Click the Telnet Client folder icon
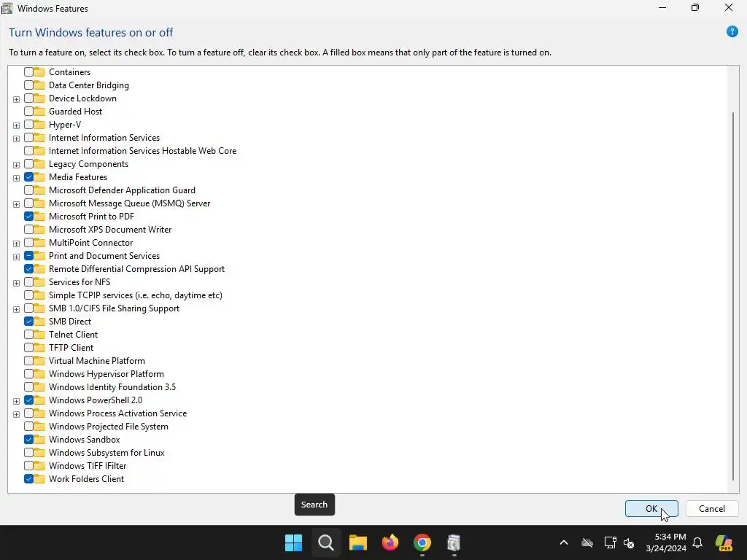 39,334
